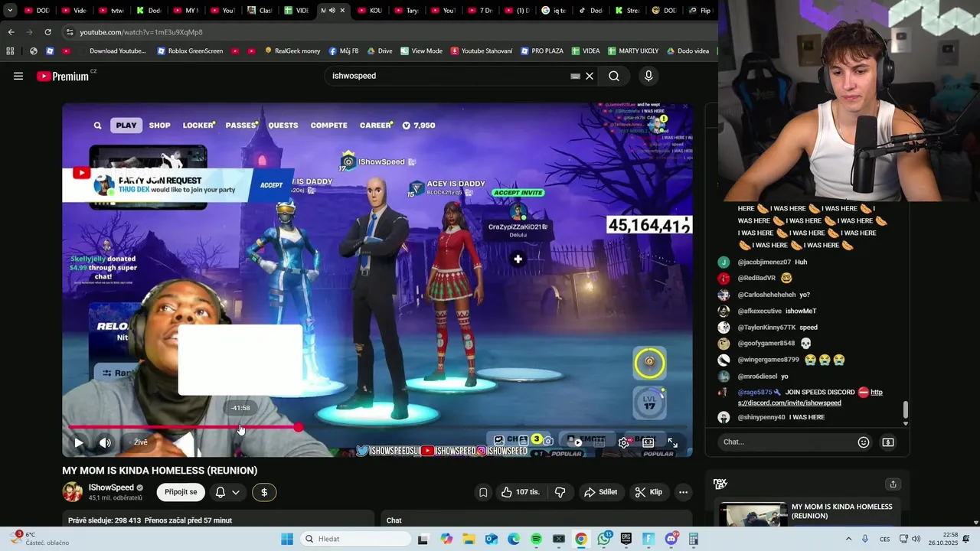
Task: Switch to the iq te browser tab
Action: [x=554, y=11]
